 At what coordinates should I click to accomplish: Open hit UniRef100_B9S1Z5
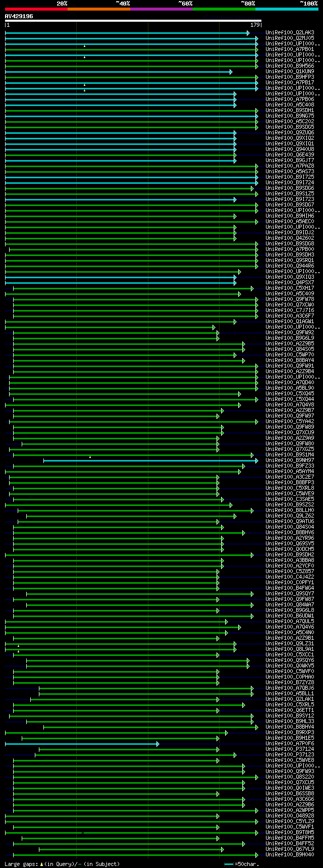click(290, 194)
